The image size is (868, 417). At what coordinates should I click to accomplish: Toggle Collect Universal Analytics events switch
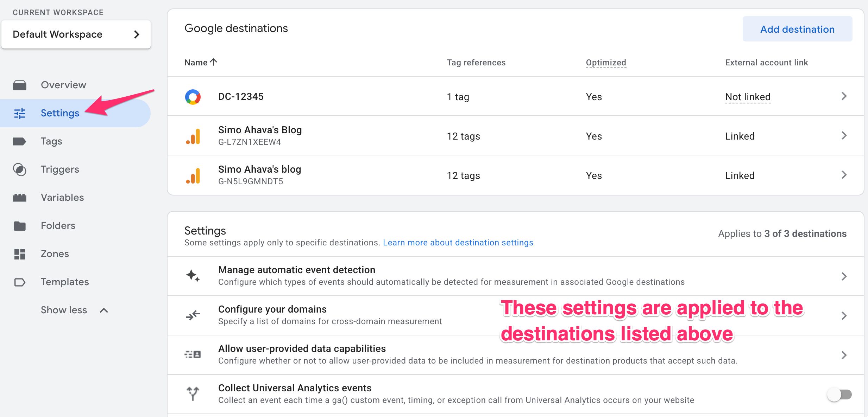839,394
